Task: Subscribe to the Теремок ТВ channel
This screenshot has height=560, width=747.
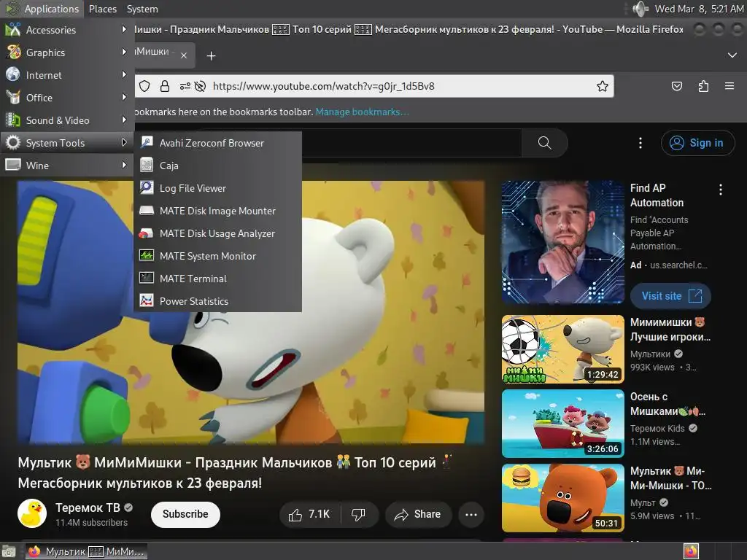Action: pos(185,514)
